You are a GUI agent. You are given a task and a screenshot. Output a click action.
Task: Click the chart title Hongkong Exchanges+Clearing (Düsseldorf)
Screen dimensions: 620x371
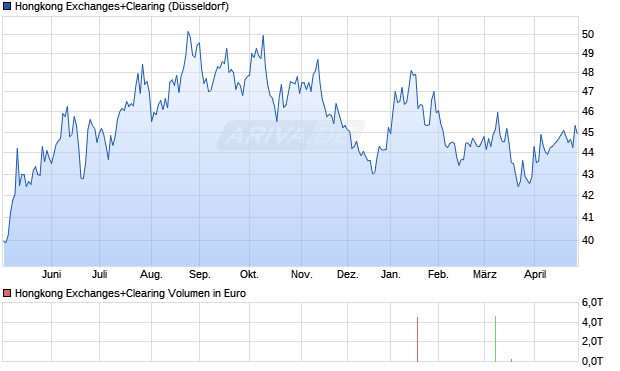coord(122,7)
